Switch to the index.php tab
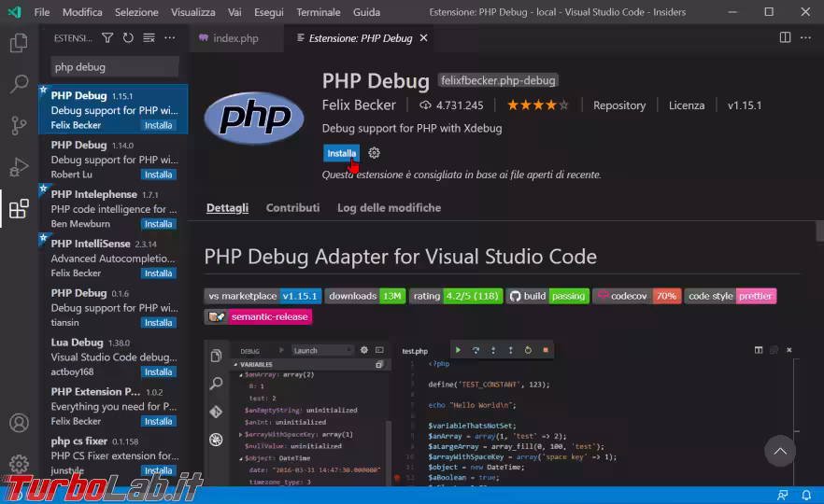 click(x=235, y=37)
